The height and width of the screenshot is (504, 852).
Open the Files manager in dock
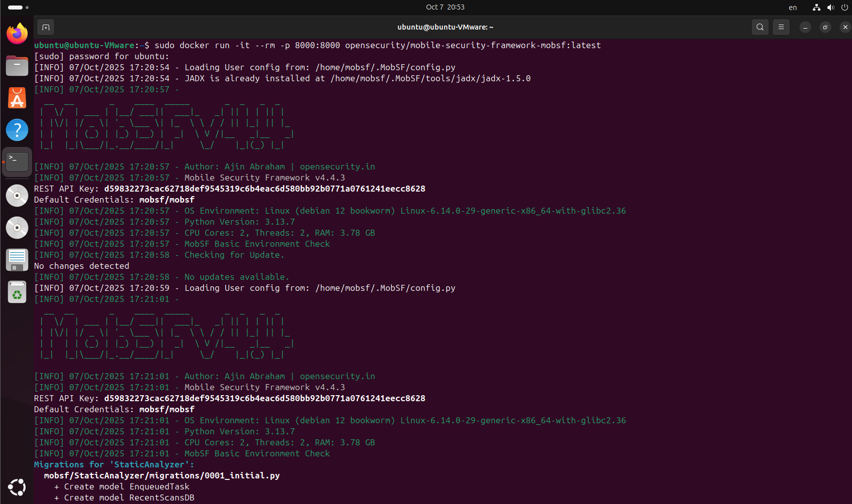(17, 66)
